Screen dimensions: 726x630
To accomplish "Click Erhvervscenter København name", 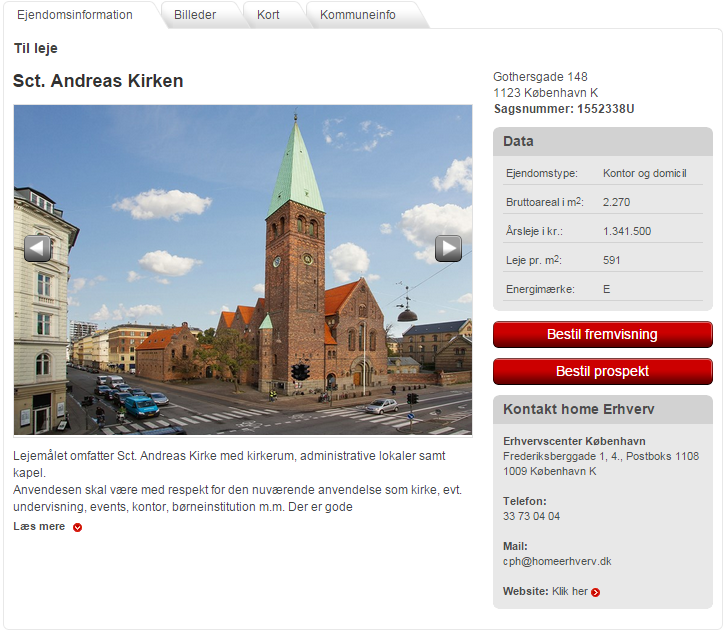I will 574,441.
